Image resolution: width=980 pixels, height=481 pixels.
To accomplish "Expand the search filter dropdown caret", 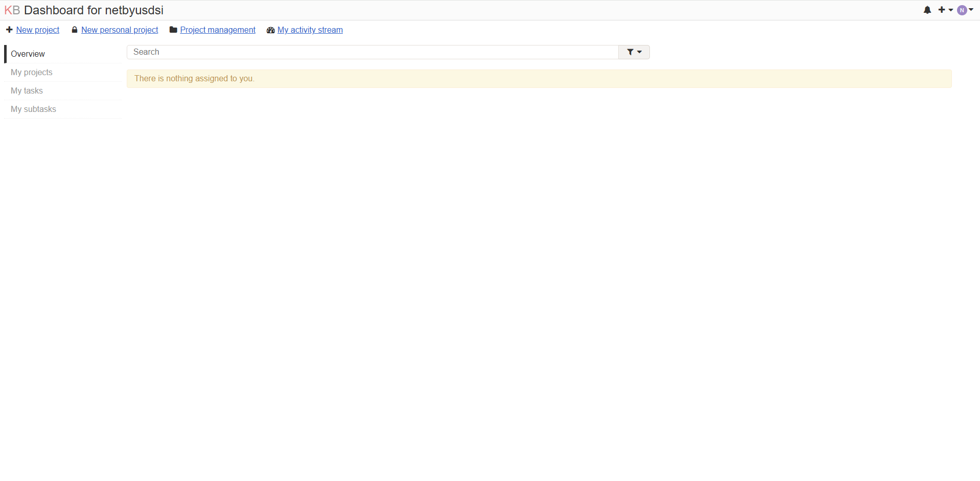I will [639, 52].
